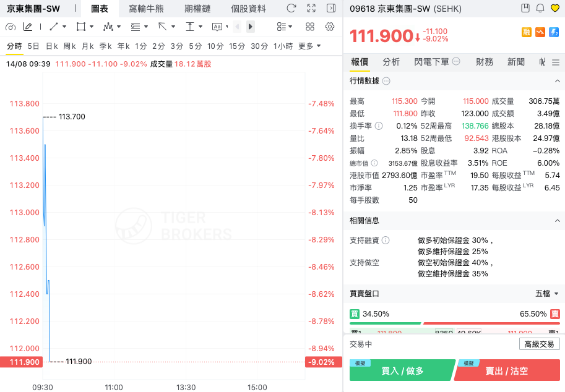Click the indicator gauge icon in chart toolbar
The image size is (565, 392).
(11, 27)
